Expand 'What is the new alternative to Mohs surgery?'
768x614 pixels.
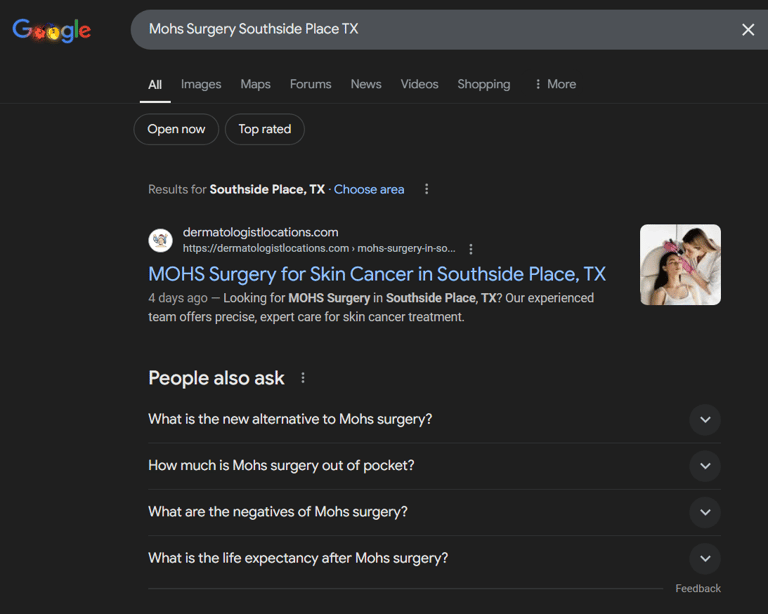tap(705, 420)
